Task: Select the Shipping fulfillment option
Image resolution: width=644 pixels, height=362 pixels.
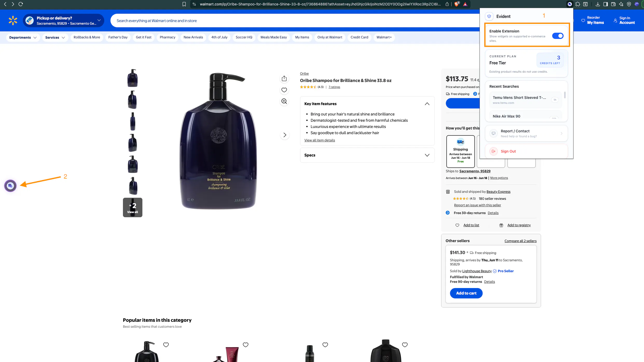Action: coord(460,151)
